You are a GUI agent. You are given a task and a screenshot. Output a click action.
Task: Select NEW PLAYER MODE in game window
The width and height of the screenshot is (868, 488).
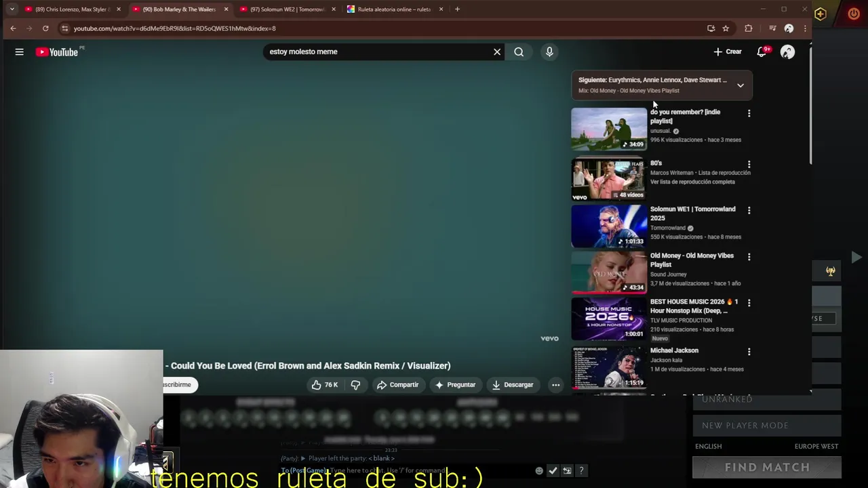[767, 426]
